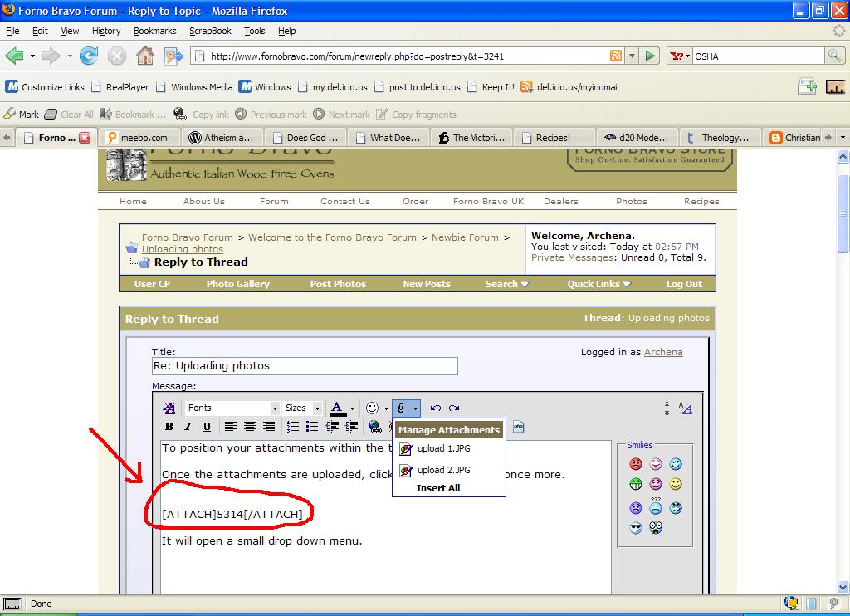Click the Private Messages link

click(572, 258)
